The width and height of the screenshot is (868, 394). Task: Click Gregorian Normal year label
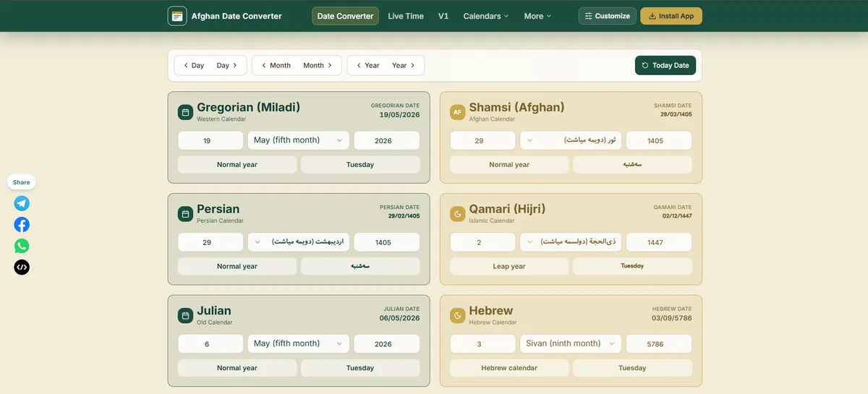point(237,165)
